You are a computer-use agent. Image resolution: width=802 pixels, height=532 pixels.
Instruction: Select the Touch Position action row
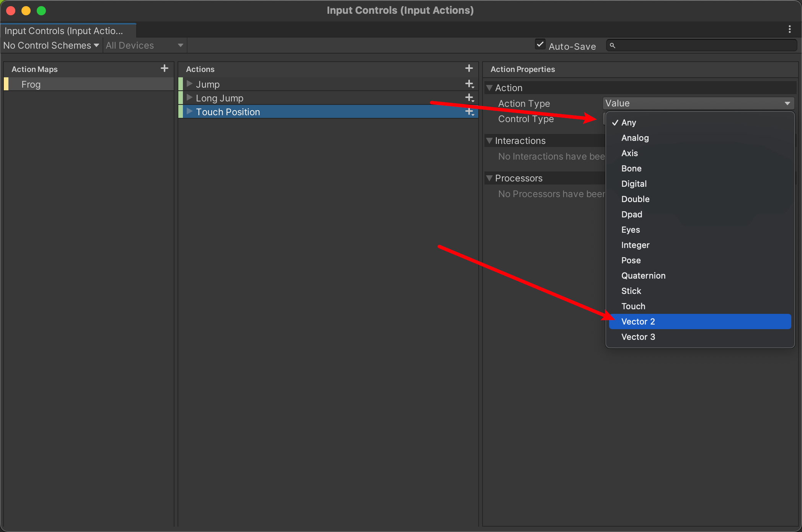pyautogui.click(x=328, y=112)
